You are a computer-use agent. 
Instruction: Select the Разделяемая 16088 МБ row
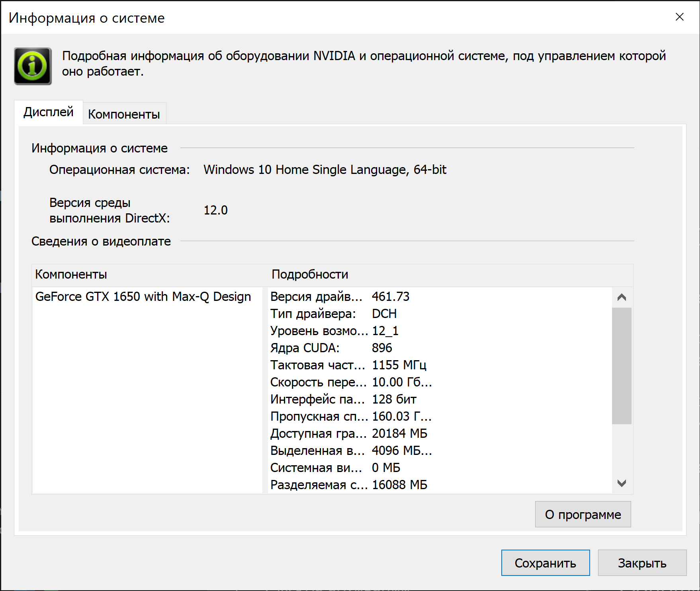[440, 485]
